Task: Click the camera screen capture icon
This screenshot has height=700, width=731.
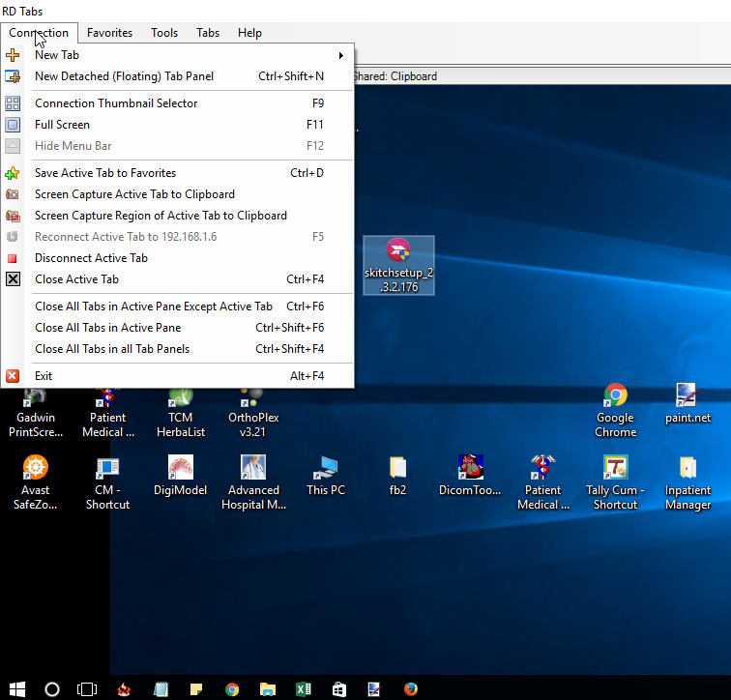Action: tap(13, 194)
